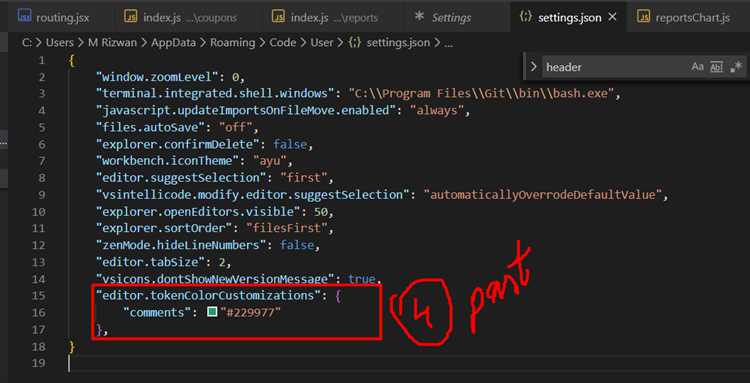The image size is (750, 383).
Task: Toggle Match Whole Word in find widget
Action: click(x=716, y=67)
